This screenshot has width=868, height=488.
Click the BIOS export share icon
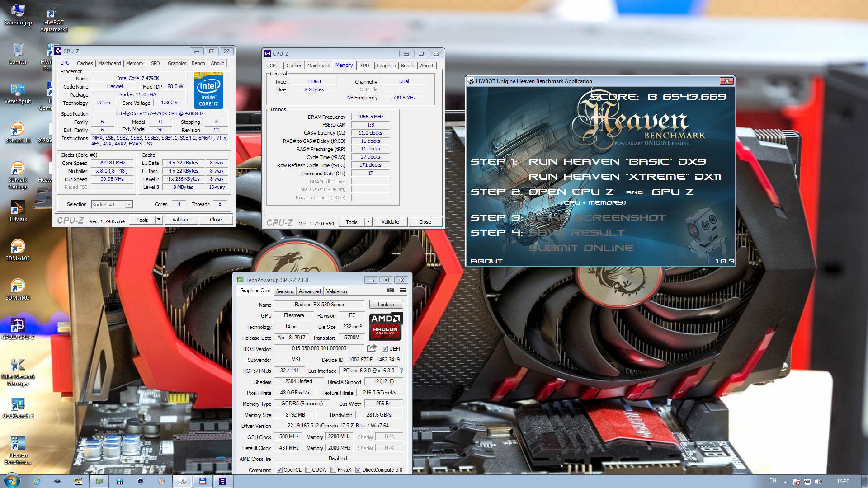coord(372,348)
